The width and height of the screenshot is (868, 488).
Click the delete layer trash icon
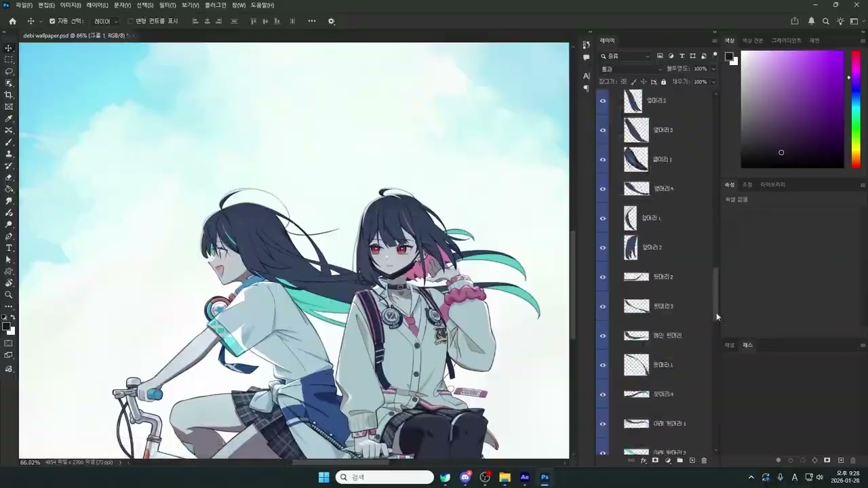[704, 460]
